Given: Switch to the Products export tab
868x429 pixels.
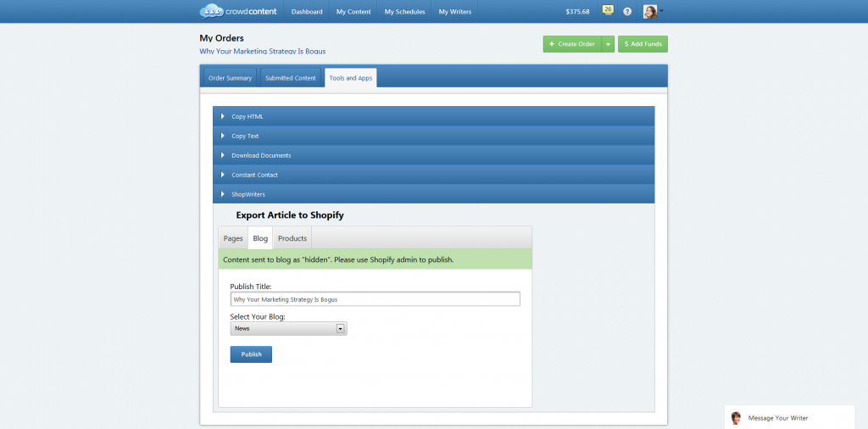Looking at the screenshot, I should click(x=292, y=238).
